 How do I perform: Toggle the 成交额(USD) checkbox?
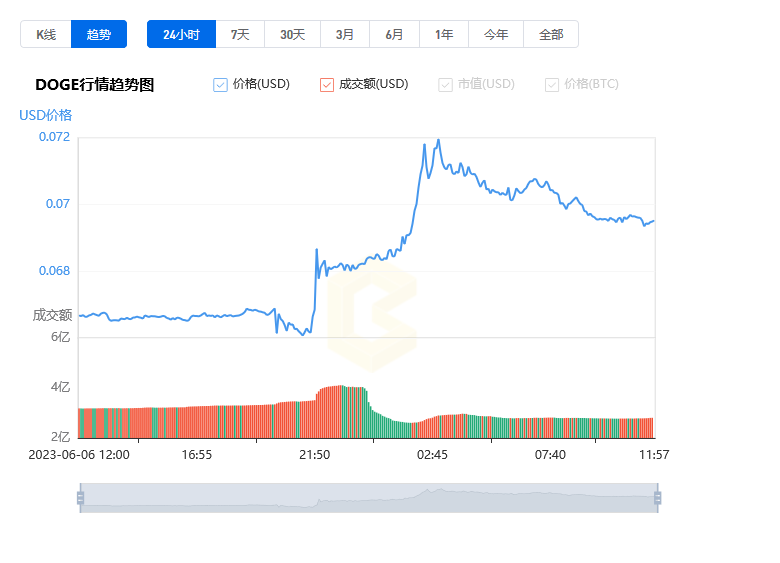point(327,85)
